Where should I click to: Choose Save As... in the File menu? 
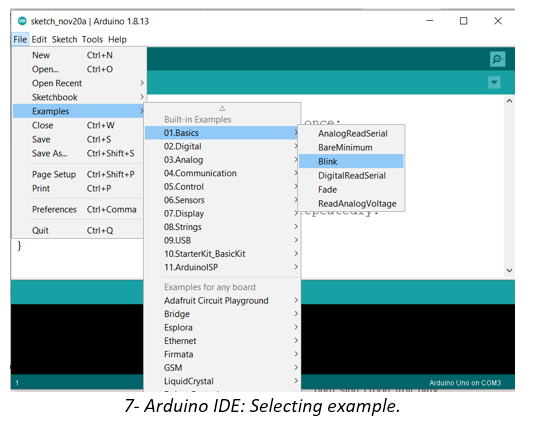pyautogui.click(x=79, y=153)
